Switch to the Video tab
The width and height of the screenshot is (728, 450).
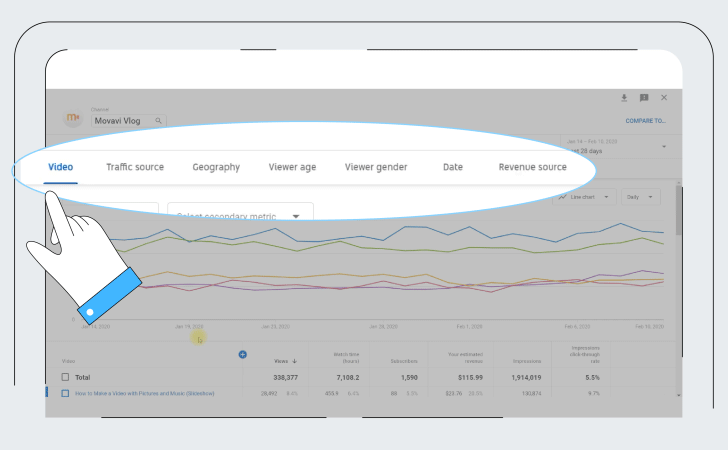pyautogui.click(x=60, y=167)
